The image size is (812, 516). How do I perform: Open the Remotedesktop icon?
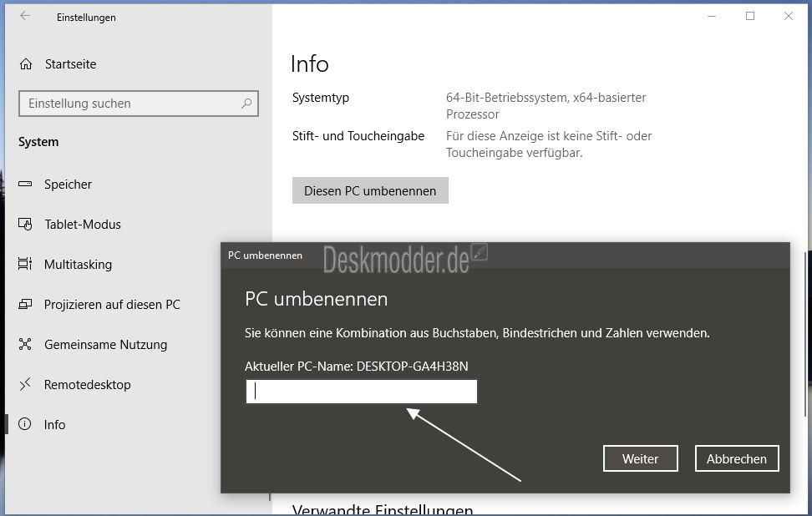(x=25, y=384)
